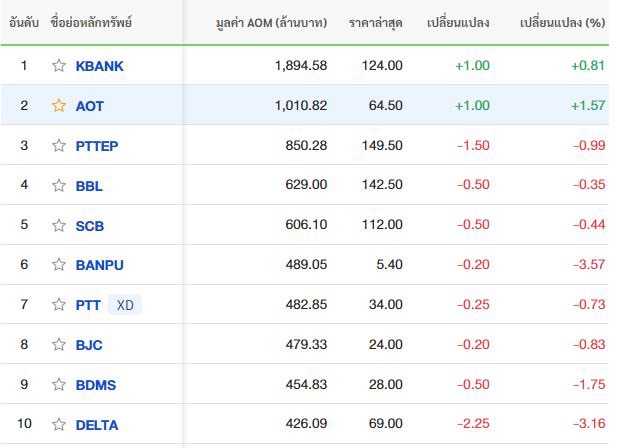Click the อันดับ column header
The width and height of the screenshot is (627, 448).
tap(24, 22)
